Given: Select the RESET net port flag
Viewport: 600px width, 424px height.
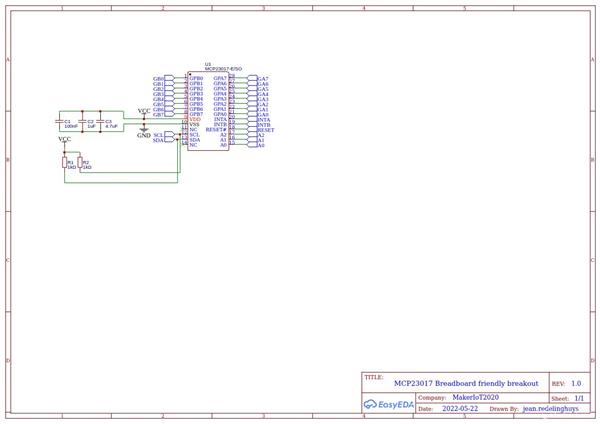Looking at the screenshot, I should pos(253,130).
